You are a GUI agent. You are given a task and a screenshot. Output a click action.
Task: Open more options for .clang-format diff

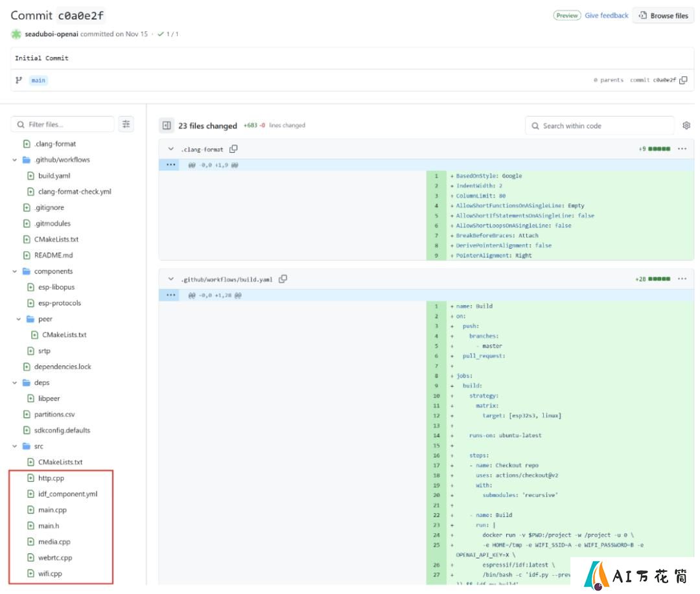pyautogui.click(x=682, y=148)
